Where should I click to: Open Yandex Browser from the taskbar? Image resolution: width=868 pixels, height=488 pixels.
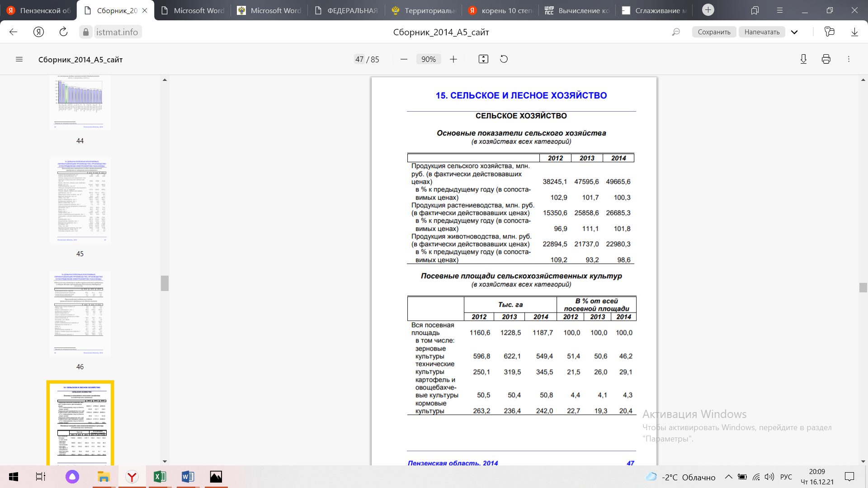tap(132, 477)
